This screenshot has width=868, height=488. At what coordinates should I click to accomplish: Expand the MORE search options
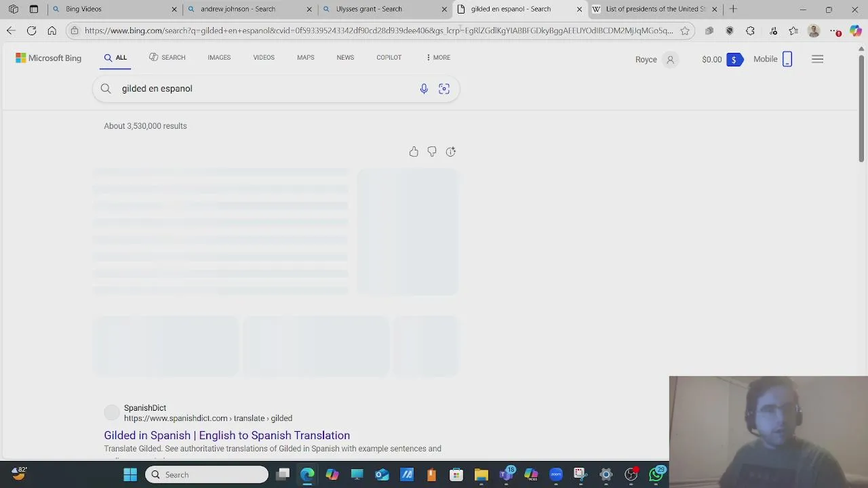coord(438,58)
